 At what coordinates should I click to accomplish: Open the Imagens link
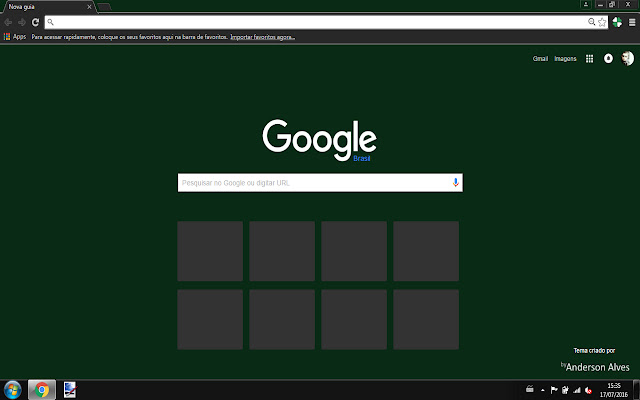coord(565,59)
